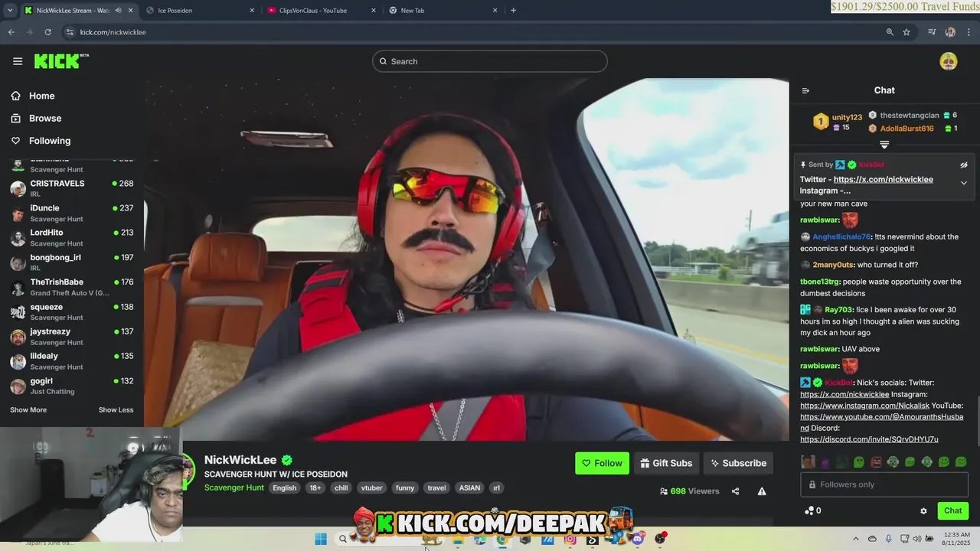Collapse the chat panel with arrow icon
The width and height of the screenshot is (980, 551).
[x=805, y=90]
